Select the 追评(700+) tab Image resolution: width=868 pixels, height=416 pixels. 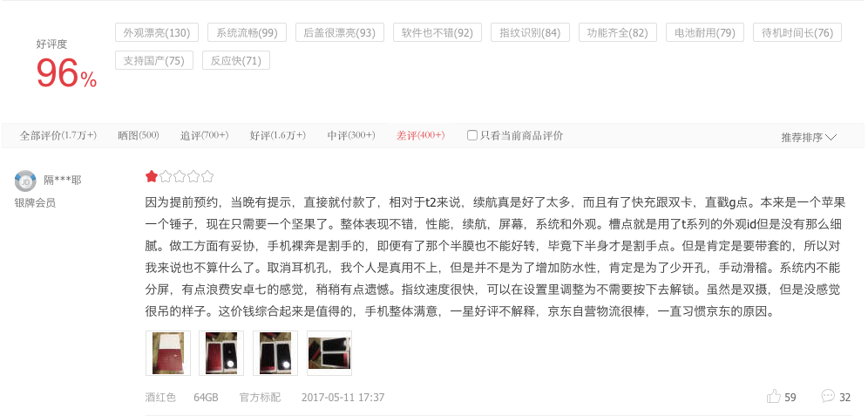coord(204,135)
